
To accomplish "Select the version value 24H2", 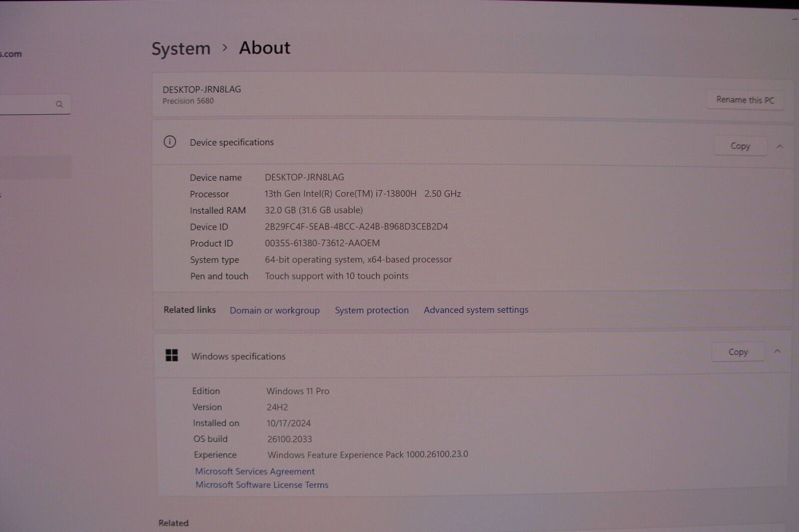I will tap(277, 407).
